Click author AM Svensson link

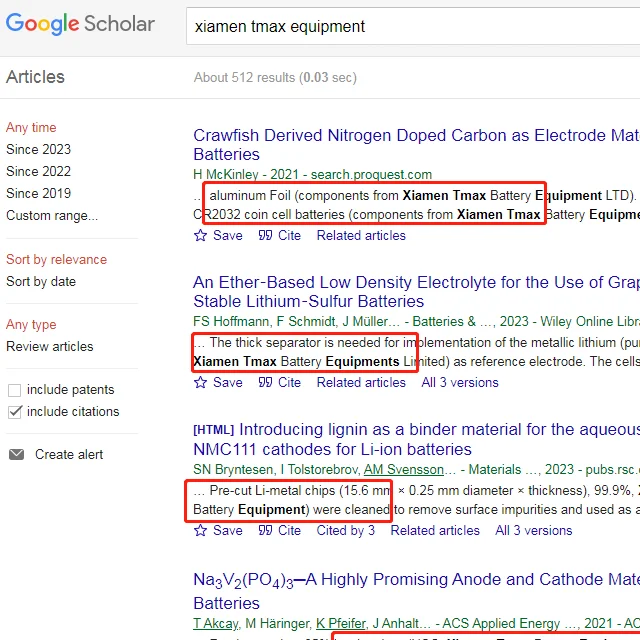[x=404, y=470]
